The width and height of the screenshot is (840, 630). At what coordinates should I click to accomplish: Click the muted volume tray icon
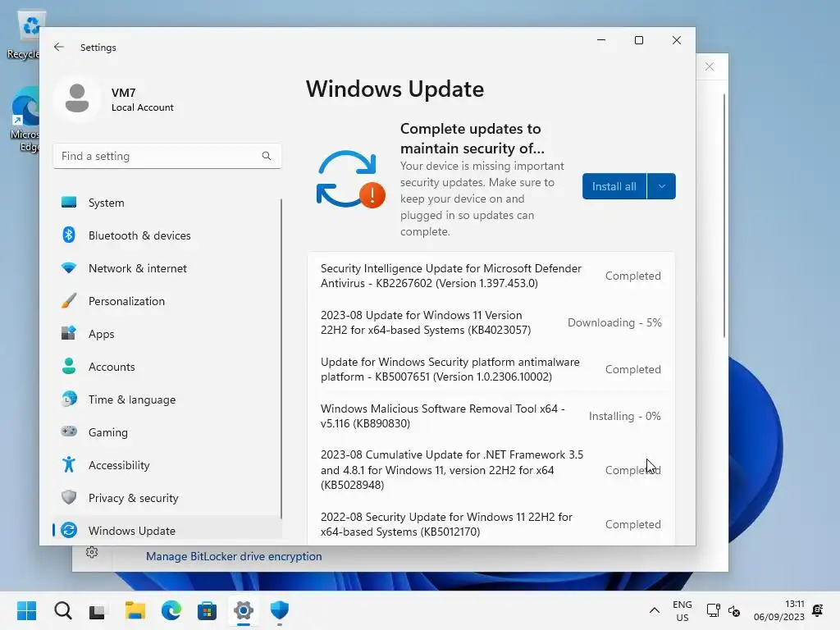point(734,610)
